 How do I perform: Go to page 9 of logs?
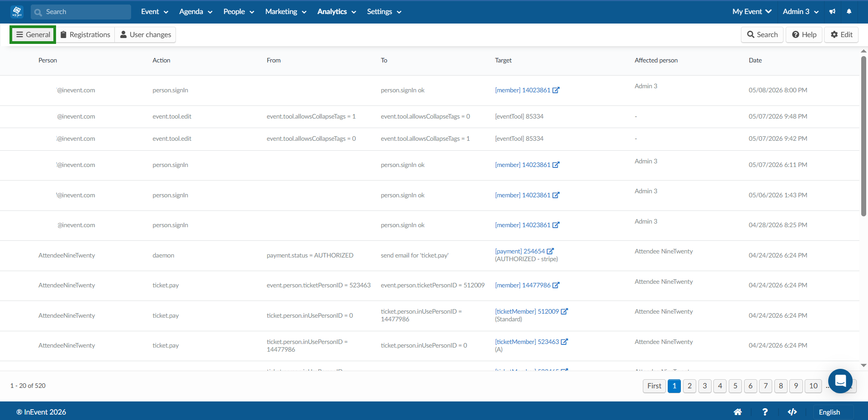pyautogui.click(x=796, y=386)
